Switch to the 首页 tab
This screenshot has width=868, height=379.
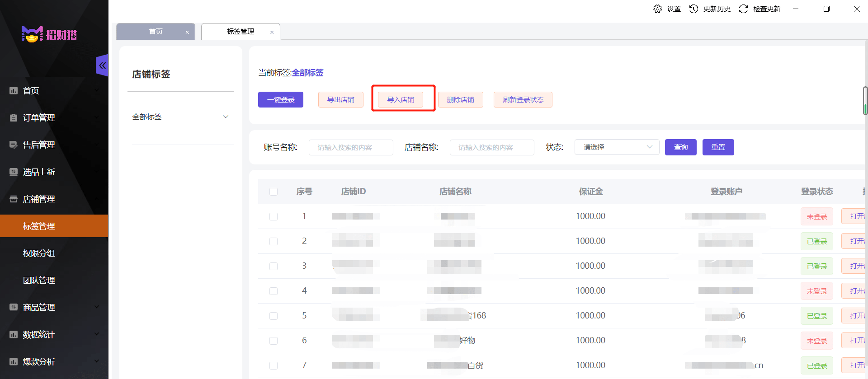(x=156, y=32)
